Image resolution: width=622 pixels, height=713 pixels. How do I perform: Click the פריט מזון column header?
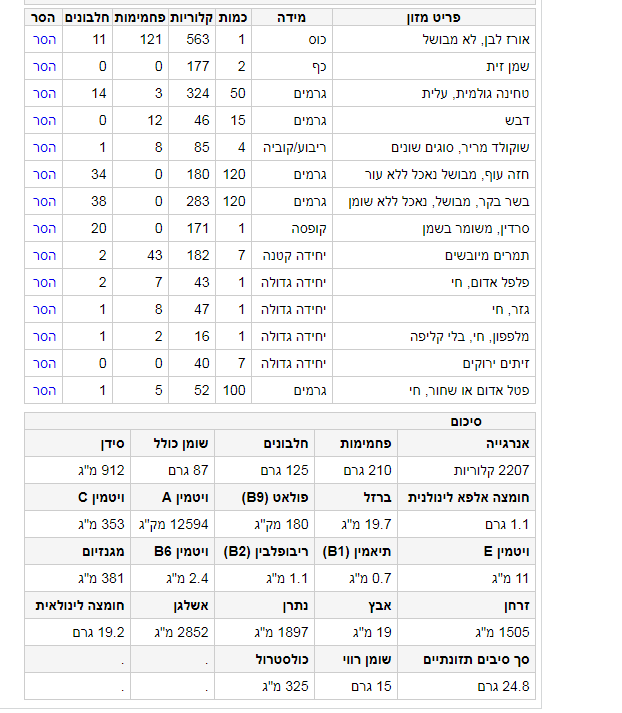pos(434,18)
